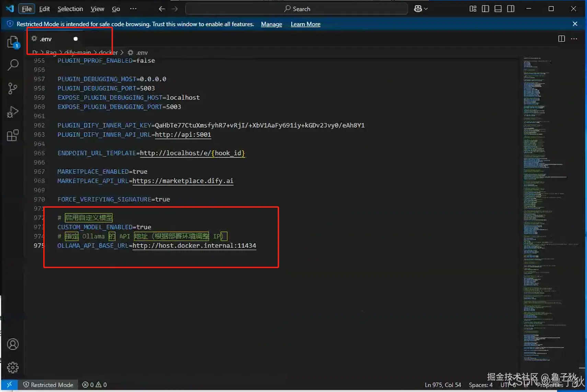Click the CUSTOM_MODEL_ENABLED=true line
This screenshot has width=587, height=392.
104,227
